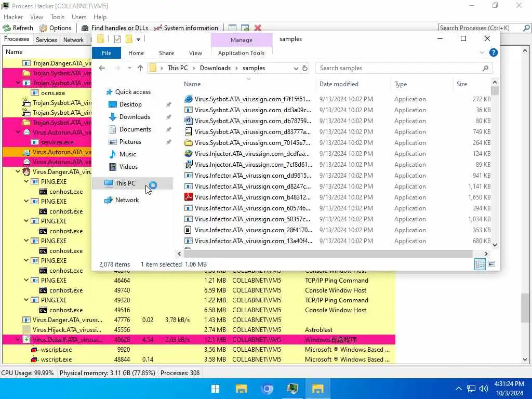This screenshot has width=532, height=399.
Task: Click the New folder quick access toolbar icon
Action: [129, 39]
